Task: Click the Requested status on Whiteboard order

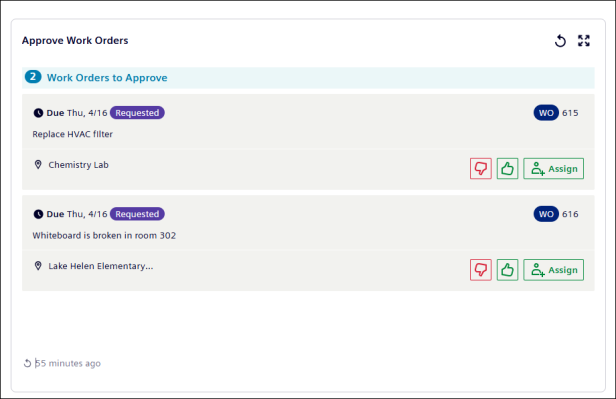Action: tap(137, 214)
